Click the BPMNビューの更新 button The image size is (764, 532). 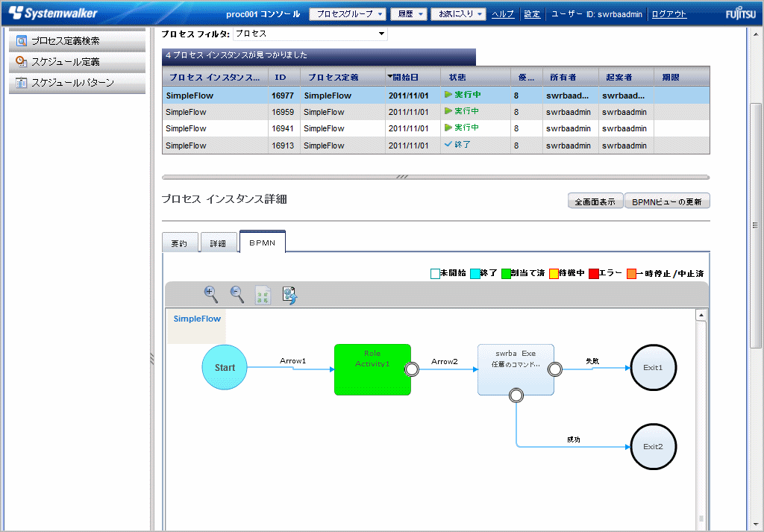click(x=666, y=201)
